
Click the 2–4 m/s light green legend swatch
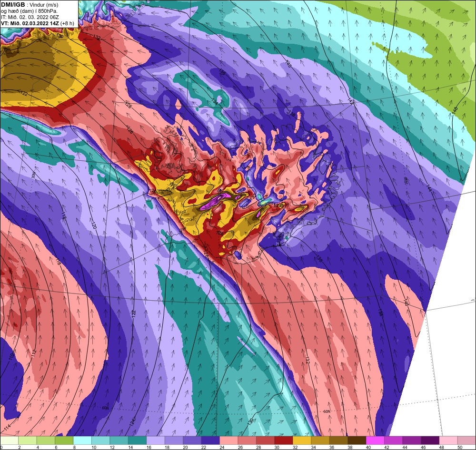tap(28, 440)
